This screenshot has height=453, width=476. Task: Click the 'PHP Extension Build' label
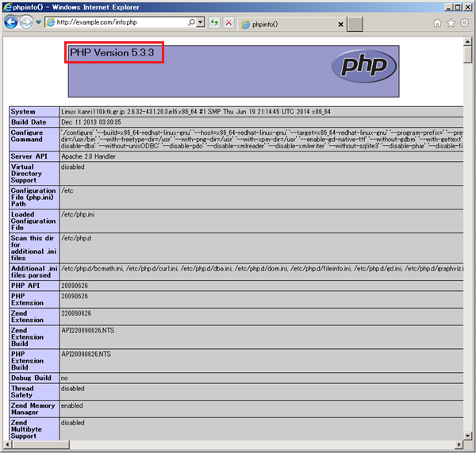pyautogui.click(x=27, y=360)
